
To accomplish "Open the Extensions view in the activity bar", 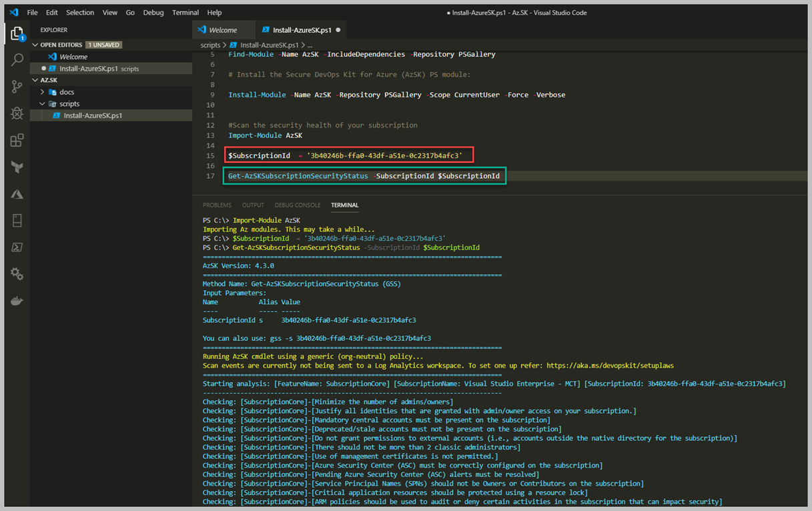I will point(17,140).
